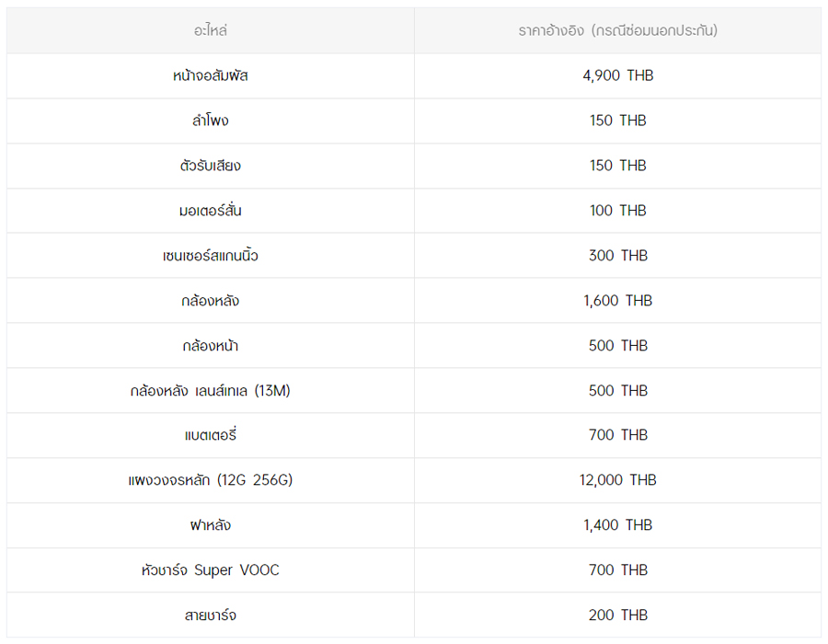Select the 12,000 THB price cell

click(x=617, y=480)
